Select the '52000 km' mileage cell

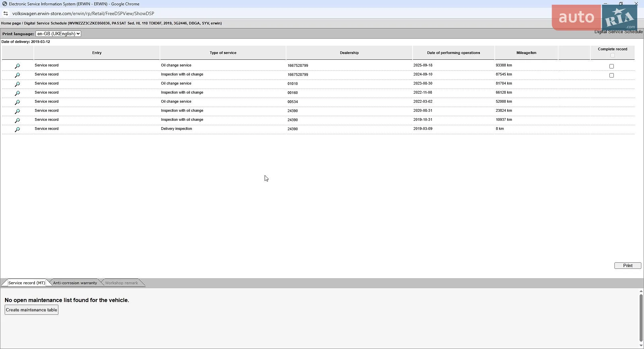504,101
